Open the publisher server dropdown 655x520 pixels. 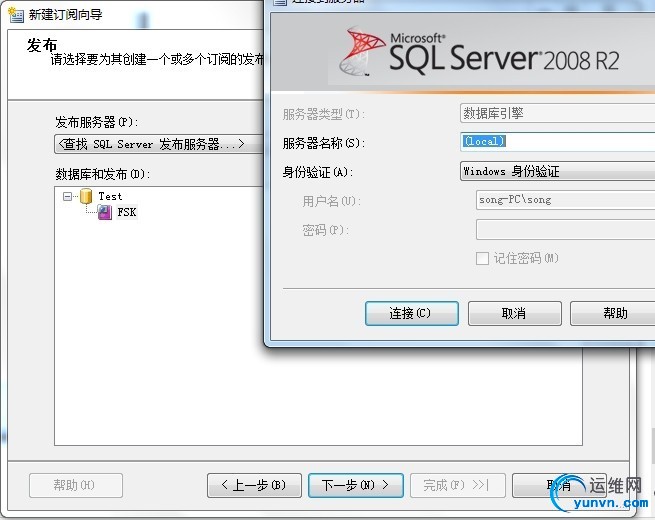[x=159, y=144]
